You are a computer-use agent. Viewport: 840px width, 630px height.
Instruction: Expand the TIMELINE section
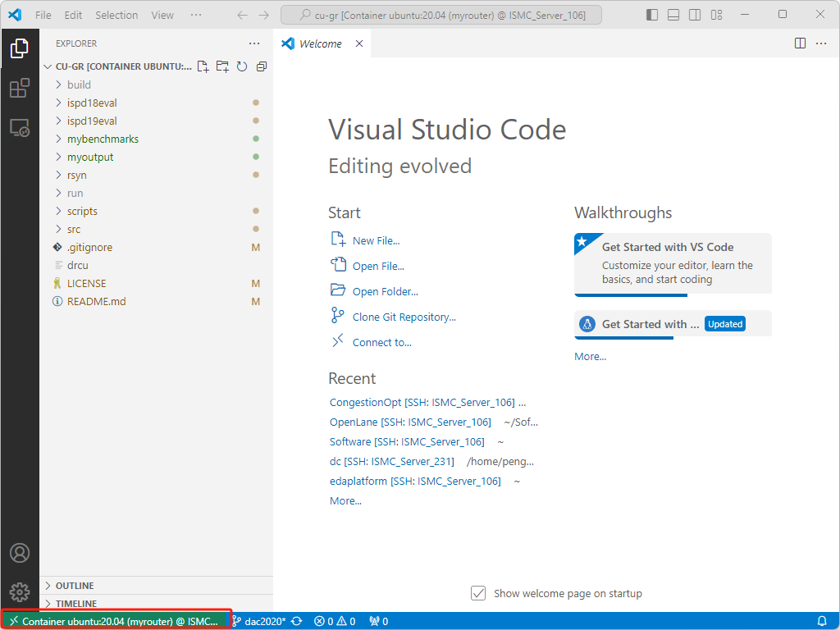(157, 604)
